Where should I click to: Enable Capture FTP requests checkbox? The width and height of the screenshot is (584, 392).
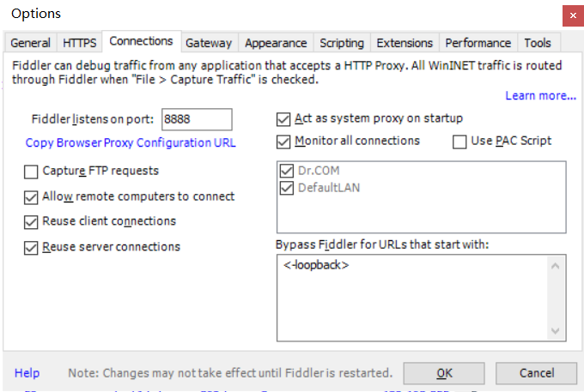[x=32, y=172]
